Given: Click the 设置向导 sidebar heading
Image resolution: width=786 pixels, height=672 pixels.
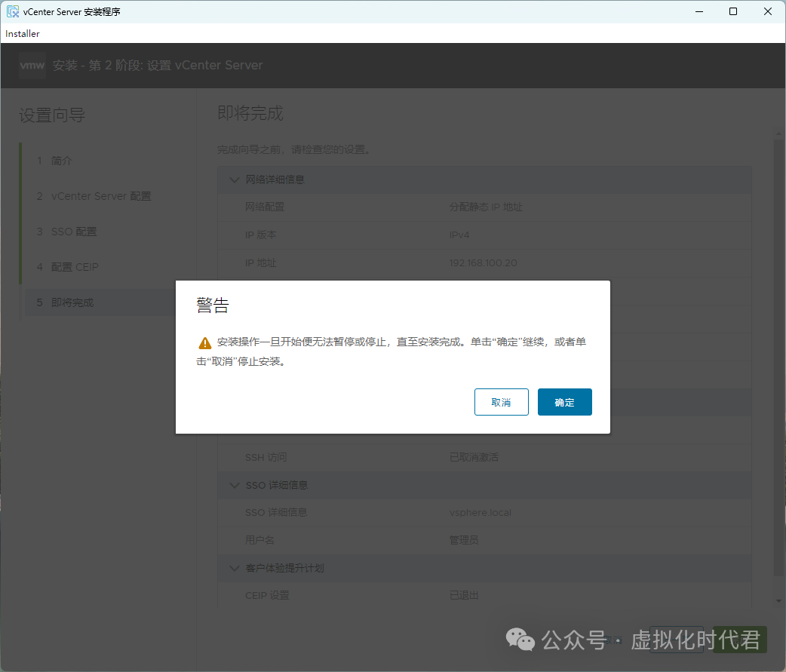Looking at the screenshot, I should tap(52, 115).
